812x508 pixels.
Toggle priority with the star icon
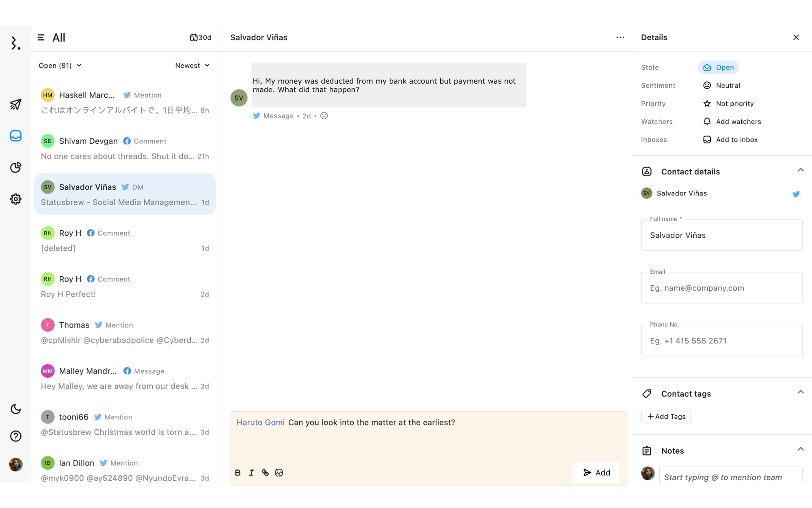[x=707, y=103]
